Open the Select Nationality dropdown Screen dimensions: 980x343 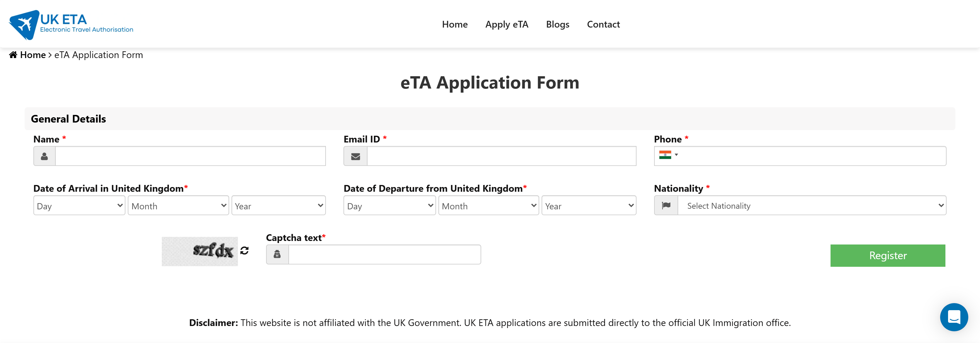tap(811, 206)
